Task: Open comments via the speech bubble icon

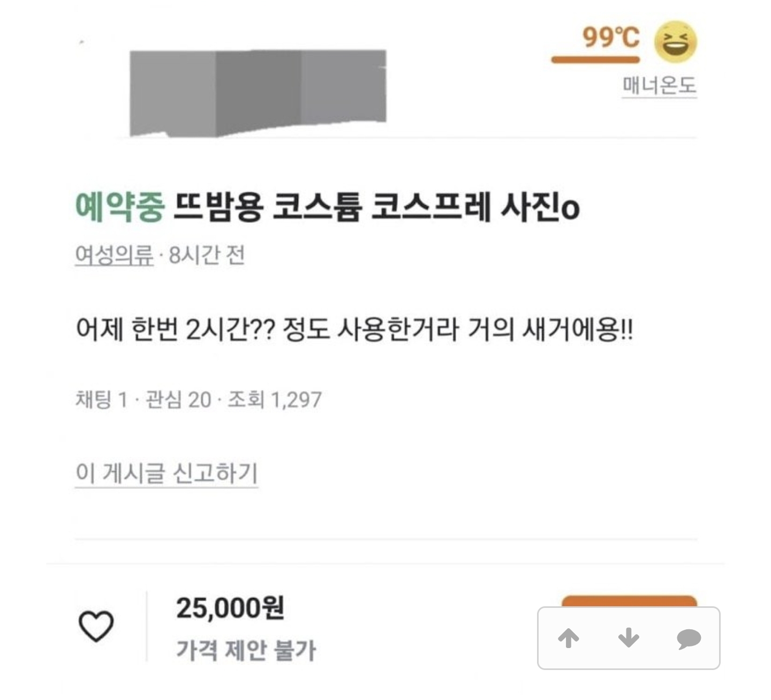Action: pyautogui.click(x=689, y=638)
